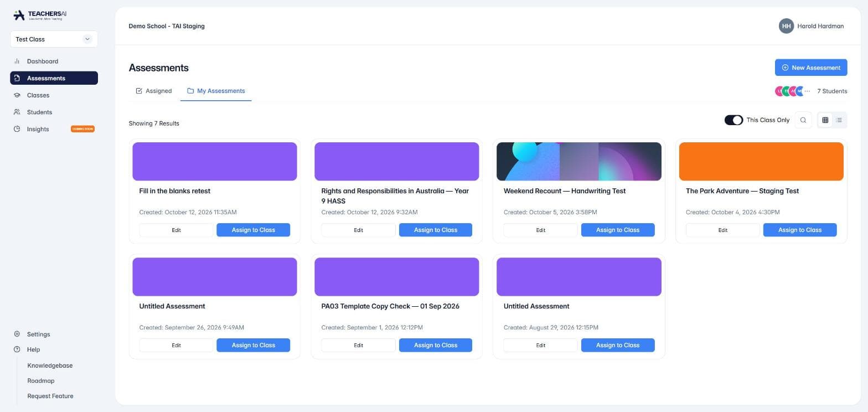
Task: Expand the Test Class dropdown
Action: (x=54, y=39)
